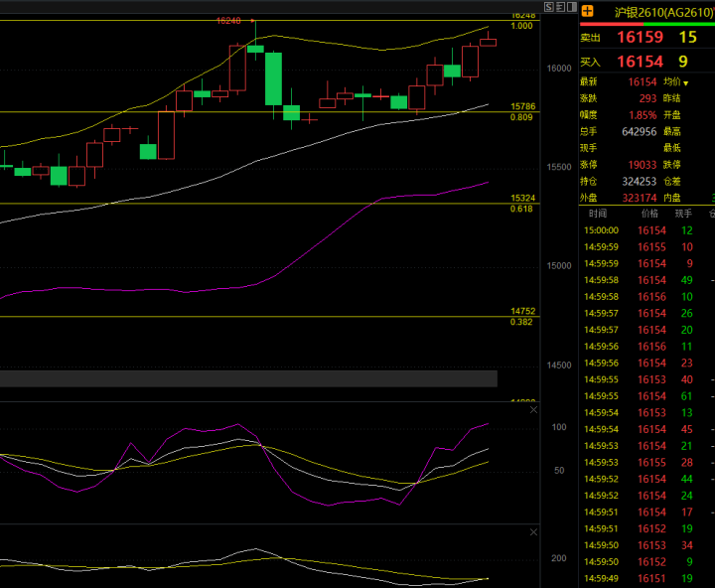Click the S icon above the price axis
This screenshot has width=715, height=588.
[x=549, y=7]
